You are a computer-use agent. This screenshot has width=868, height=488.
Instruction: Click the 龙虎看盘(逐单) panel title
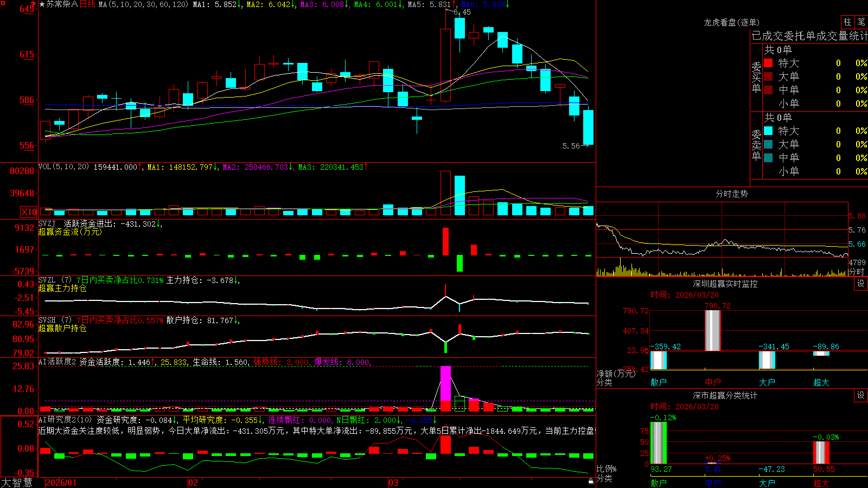pos(731,22)
